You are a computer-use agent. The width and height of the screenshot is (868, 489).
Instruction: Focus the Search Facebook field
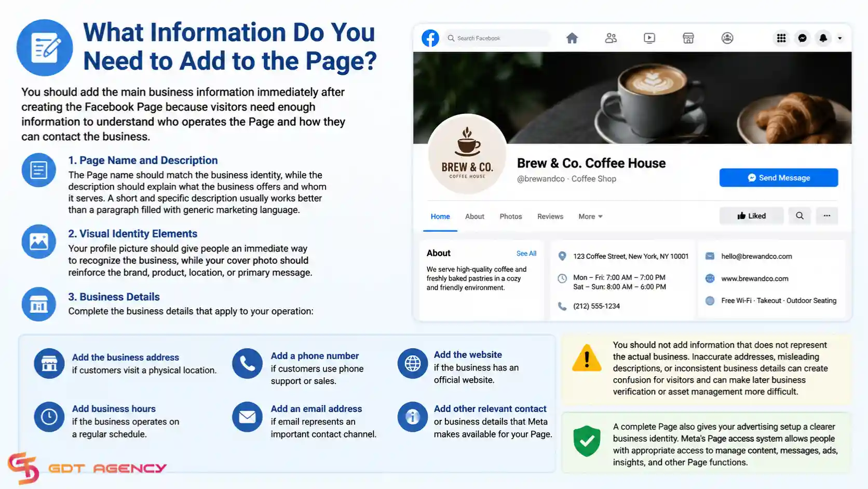497,38
